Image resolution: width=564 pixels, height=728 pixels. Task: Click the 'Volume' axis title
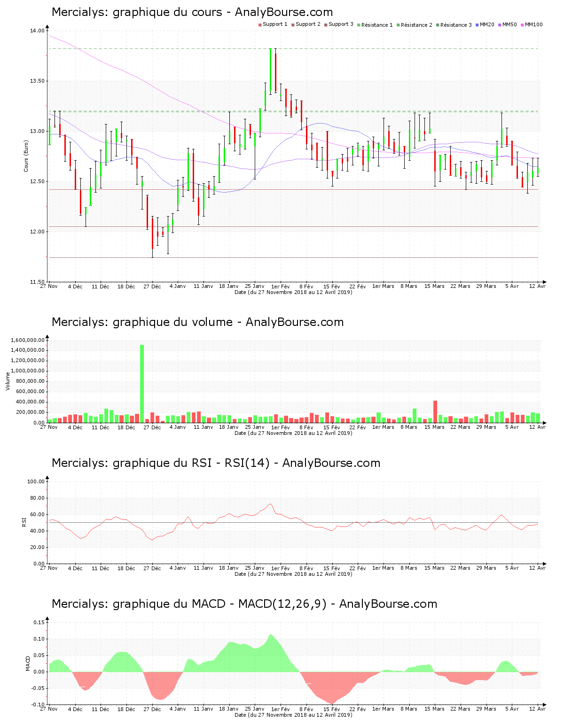(8, 381)
